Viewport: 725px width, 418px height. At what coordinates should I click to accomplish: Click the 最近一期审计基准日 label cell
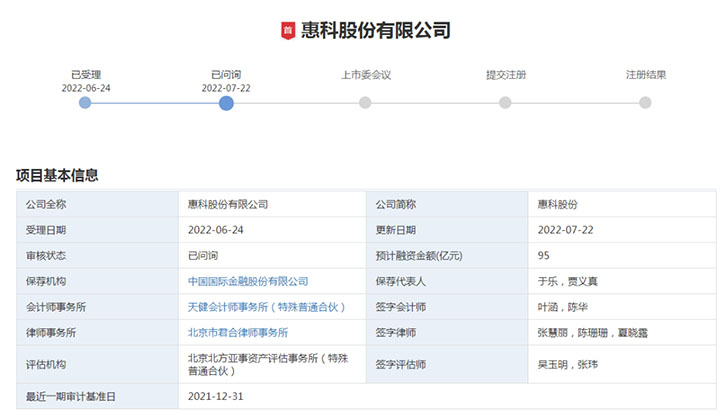tap(98, 396)
